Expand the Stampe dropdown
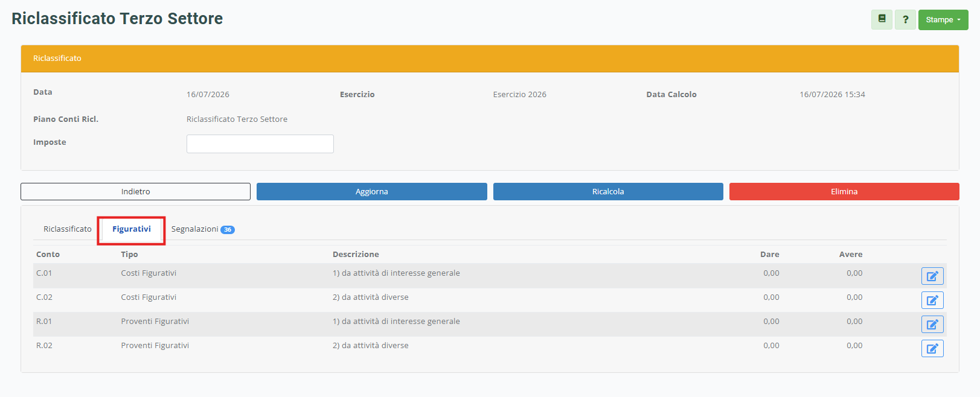 coord(943,19)
